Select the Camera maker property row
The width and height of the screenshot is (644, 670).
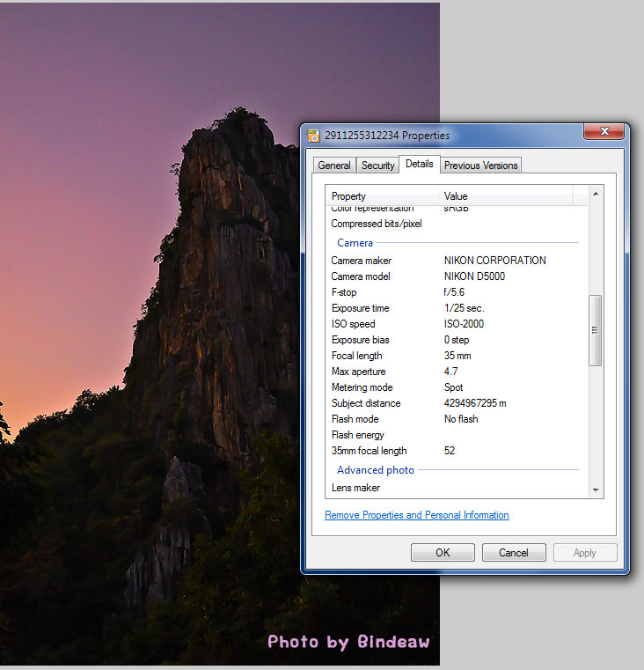[362, 261]
